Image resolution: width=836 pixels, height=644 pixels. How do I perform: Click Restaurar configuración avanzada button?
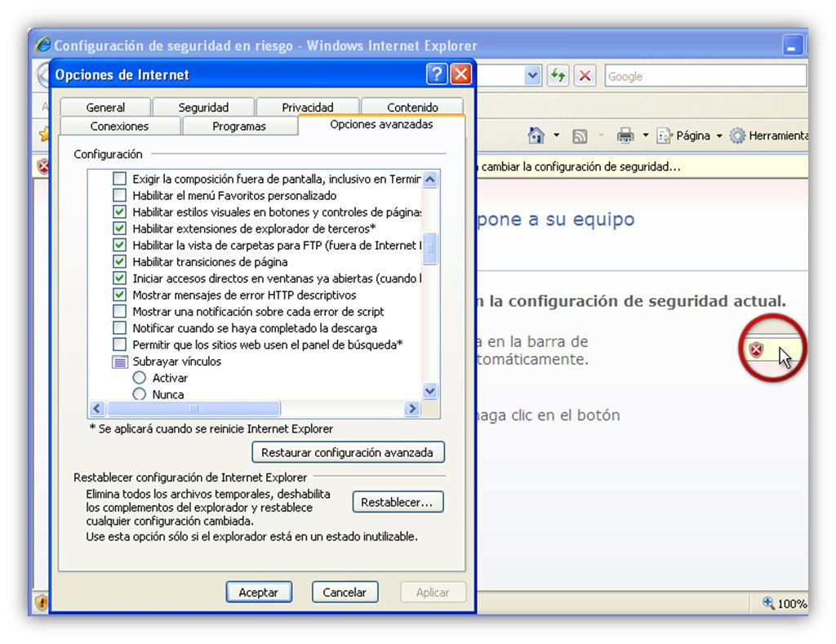[348, 453]
